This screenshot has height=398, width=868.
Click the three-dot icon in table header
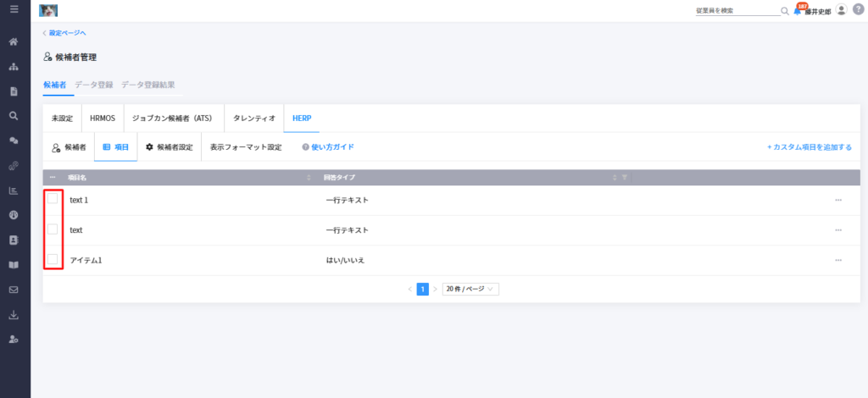coord(53,178)
